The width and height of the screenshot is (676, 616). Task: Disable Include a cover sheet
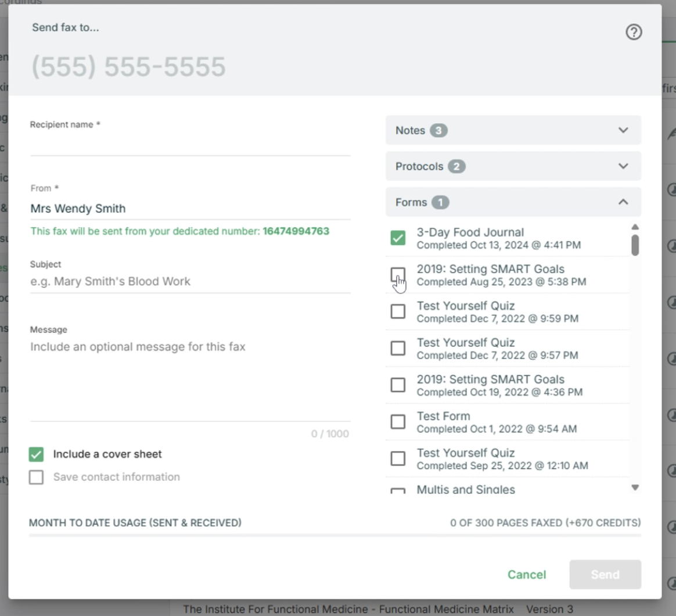coord(37,454)
